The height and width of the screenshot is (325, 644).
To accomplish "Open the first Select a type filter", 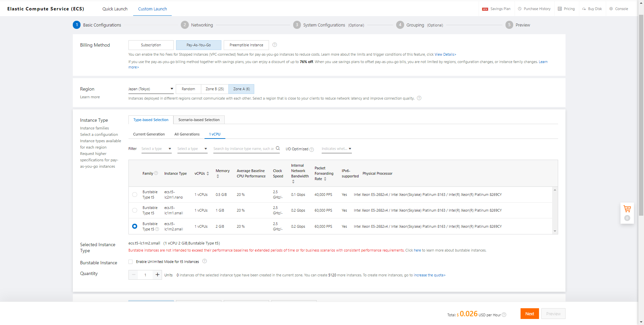I will pyautogui.click(x=156, y=149).
